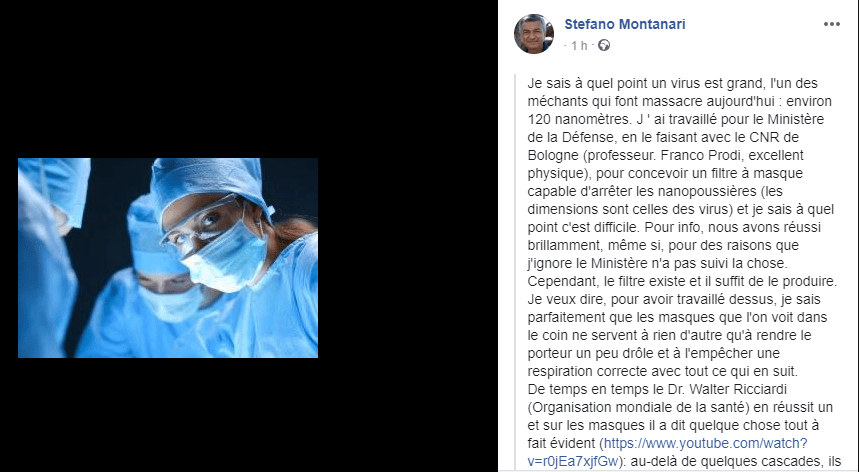The width and height of the screenshot is (859, 472).
Task: Click the globe public-audience icon
Action: point(604,45)
